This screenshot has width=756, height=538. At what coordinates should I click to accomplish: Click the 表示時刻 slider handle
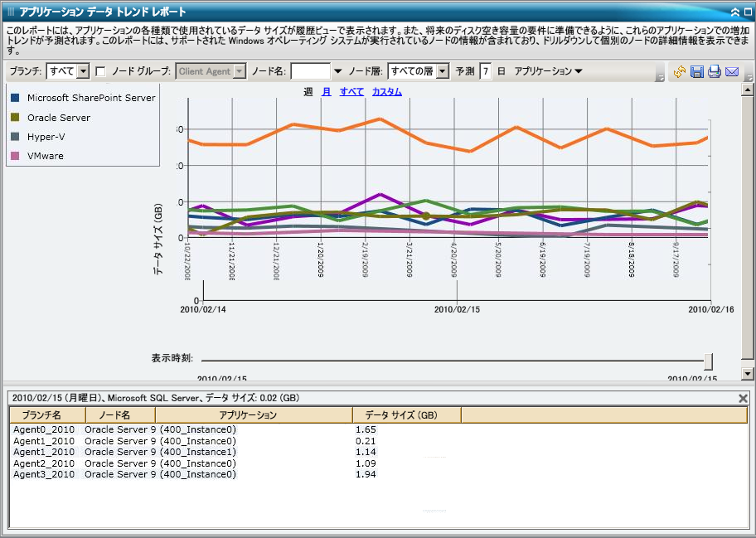[x=708, y=361]
